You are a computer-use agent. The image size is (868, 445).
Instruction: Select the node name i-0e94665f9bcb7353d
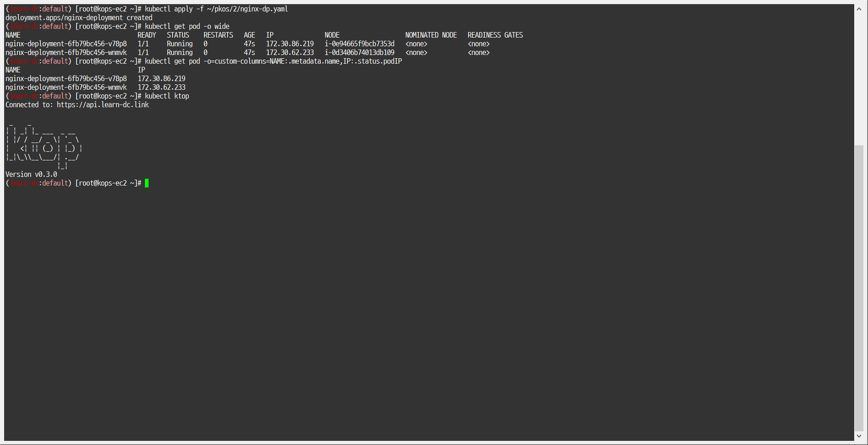click(x=359, y=44)
